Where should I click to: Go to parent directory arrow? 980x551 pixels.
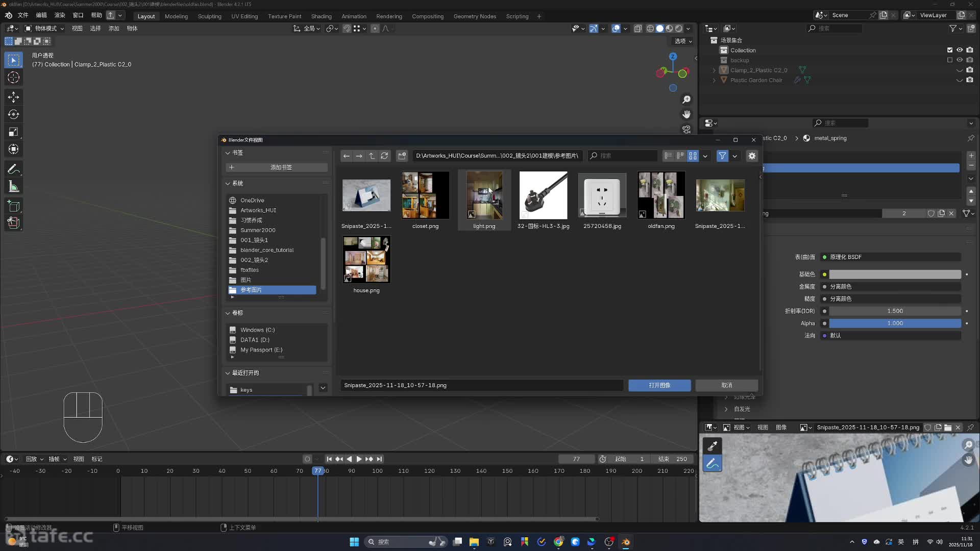(x=372, y=156)
